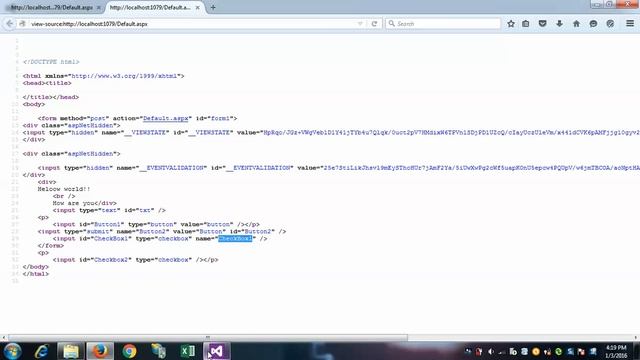The width and height of the screenshot is (640, 360).
Task: Click the __VIEWSTATE value text
Action: 451,133
